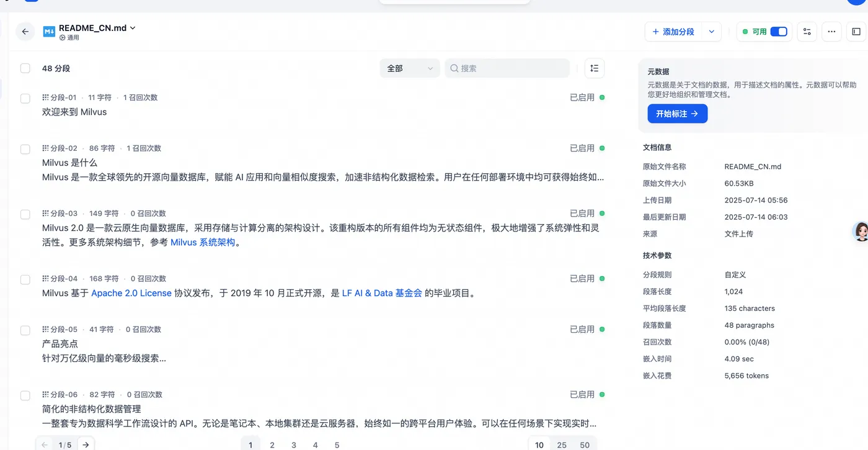Screen dimensions: 868x450
Task: Expand the arrow next to 添加分段
Action: (712, 32)
